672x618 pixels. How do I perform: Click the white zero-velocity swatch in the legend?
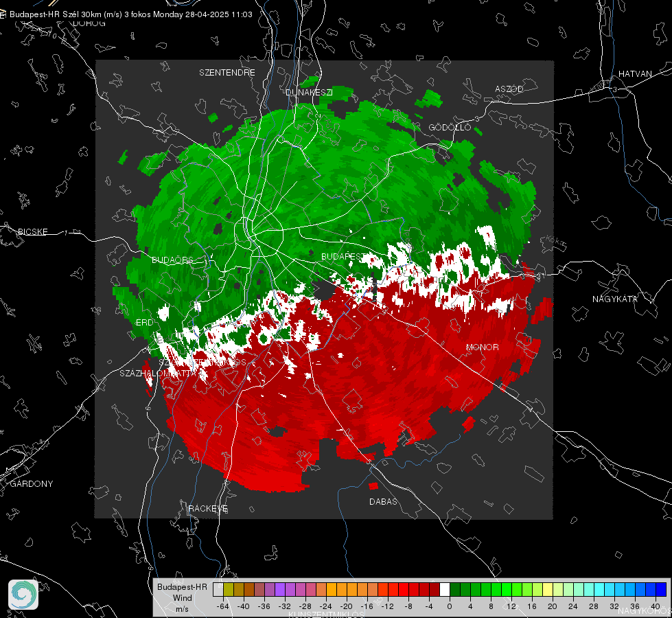(x=445, y=589)
